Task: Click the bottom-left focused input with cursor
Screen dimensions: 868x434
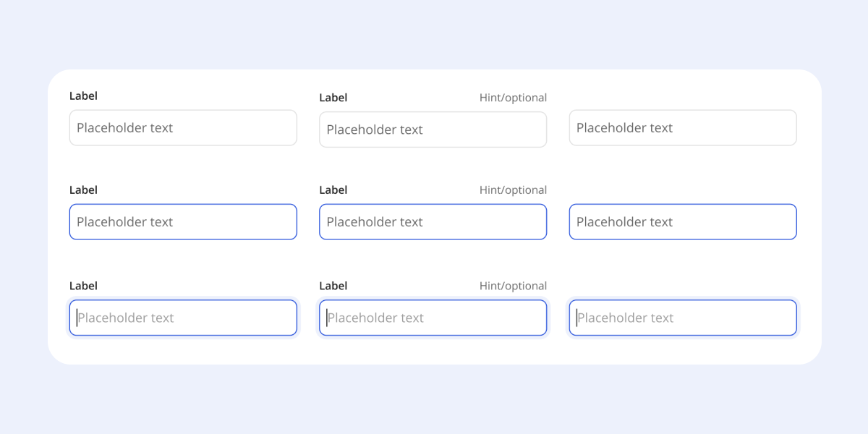Action: click(183, 317)
